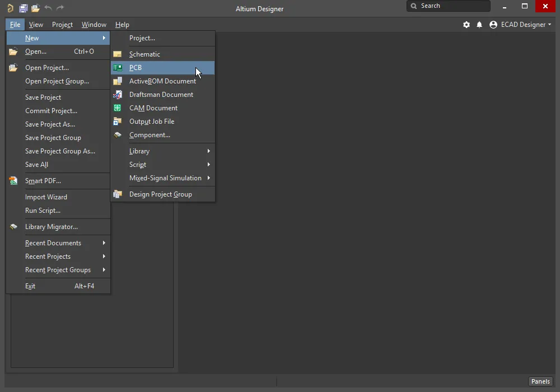Select Open... in File menu
Image resolution: width=560 pixels, height=392 pixels.
pos(58,52)
